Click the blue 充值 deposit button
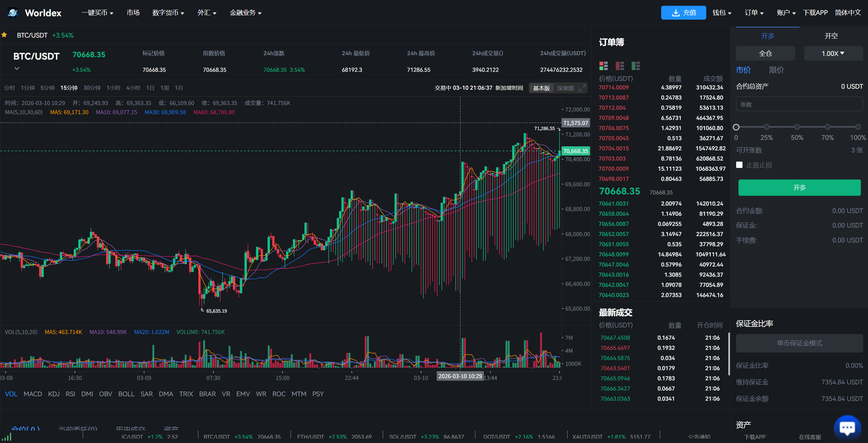 pos(683,13)
